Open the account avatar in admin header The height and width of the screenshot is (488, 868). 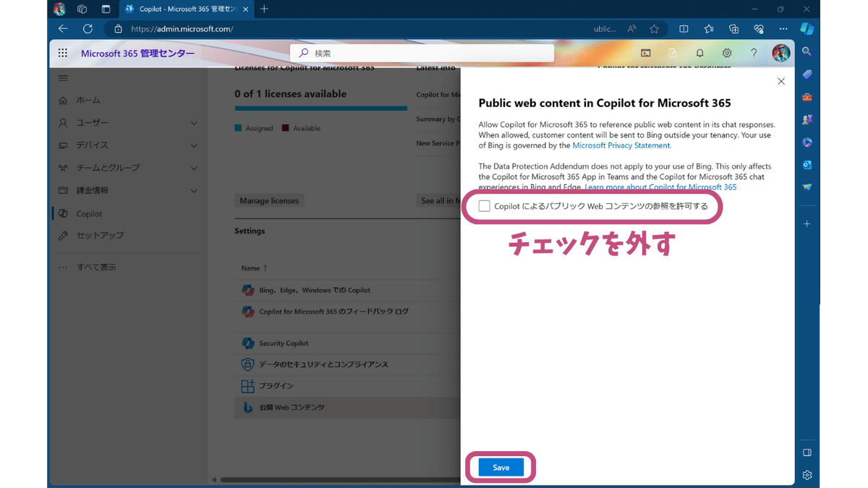point(781,53)
